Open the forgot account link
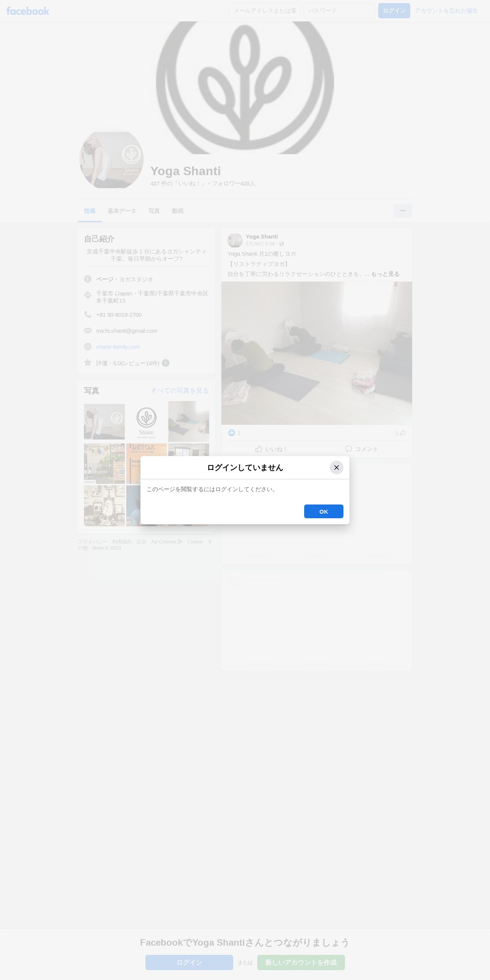The width and height of the screenshot is (490, 980). (446, 11)
